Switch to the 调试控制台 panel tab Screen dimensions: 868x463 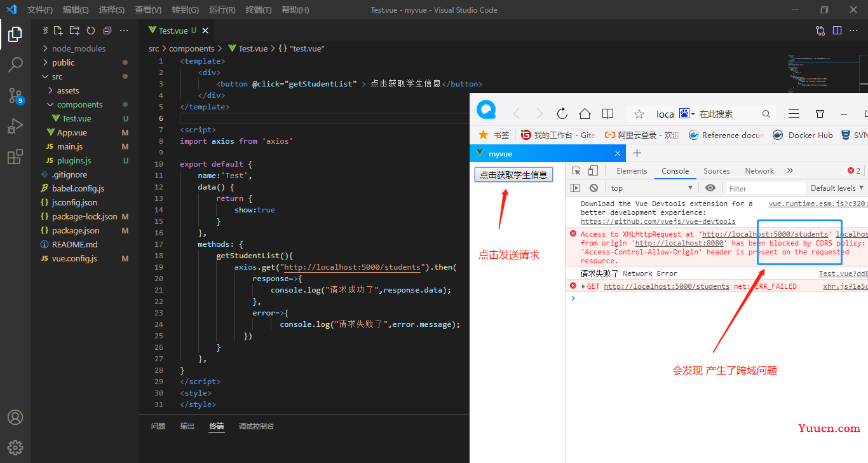click(x=257, y=426)
